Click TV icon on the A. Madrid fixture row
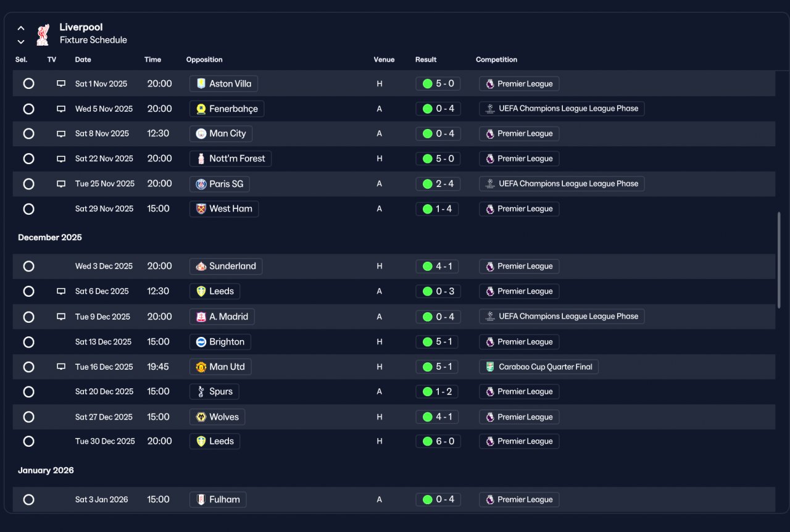The width and height of the screenshot is (790, 532). click(x=61, y=317)
